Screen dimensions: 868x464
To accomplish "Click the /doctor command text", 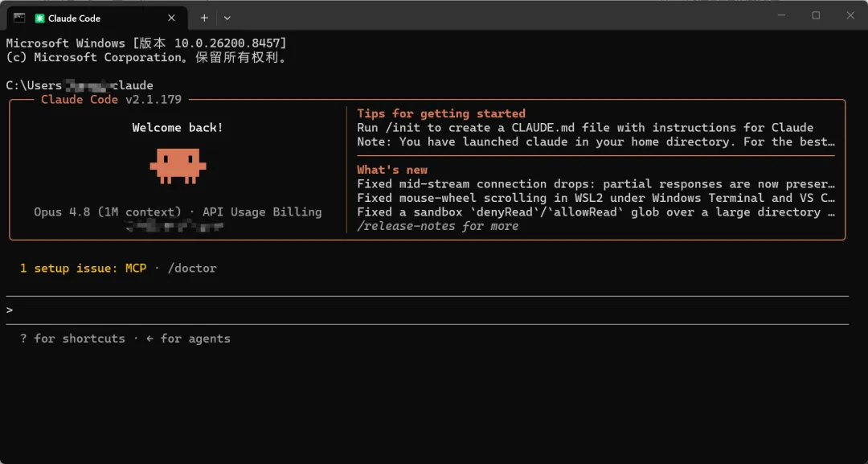I will tap(192, 269).
